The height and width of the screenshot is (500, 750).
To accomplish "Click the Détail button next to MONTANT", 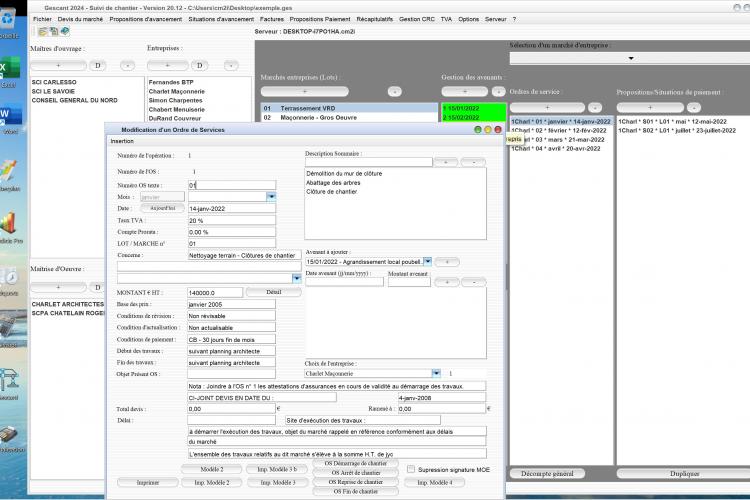I will pyautogui.click(x=273, y=292).
